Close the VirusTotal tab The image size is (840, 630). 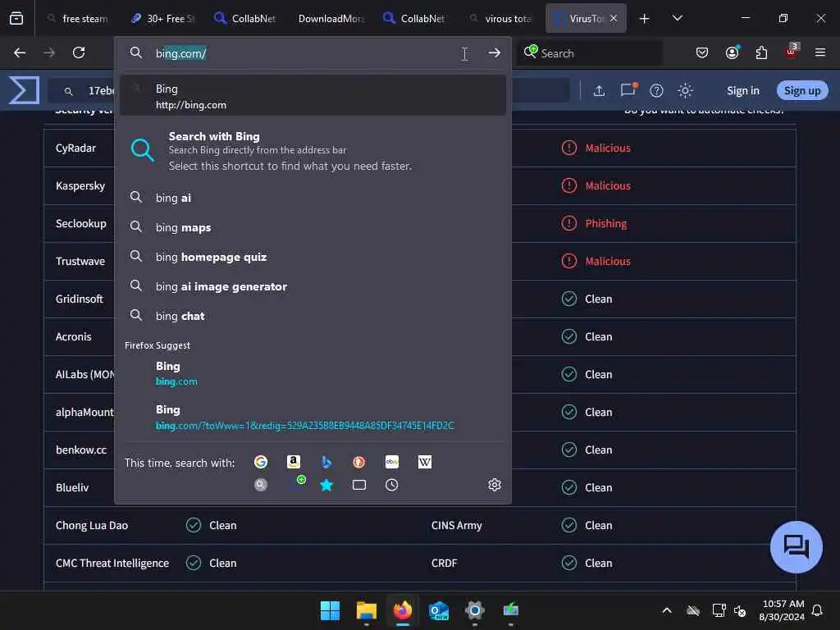pos(614,18)
